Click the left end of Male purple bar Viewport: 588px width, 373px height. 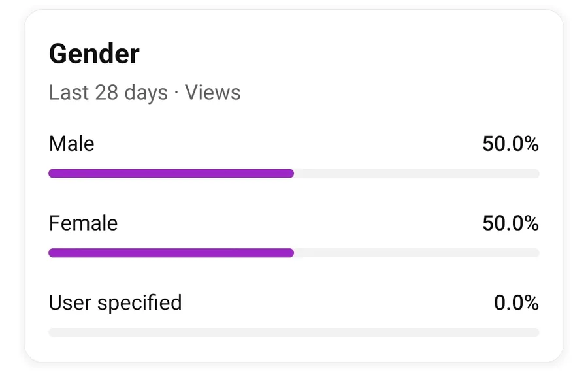click(x=52, y=174)
